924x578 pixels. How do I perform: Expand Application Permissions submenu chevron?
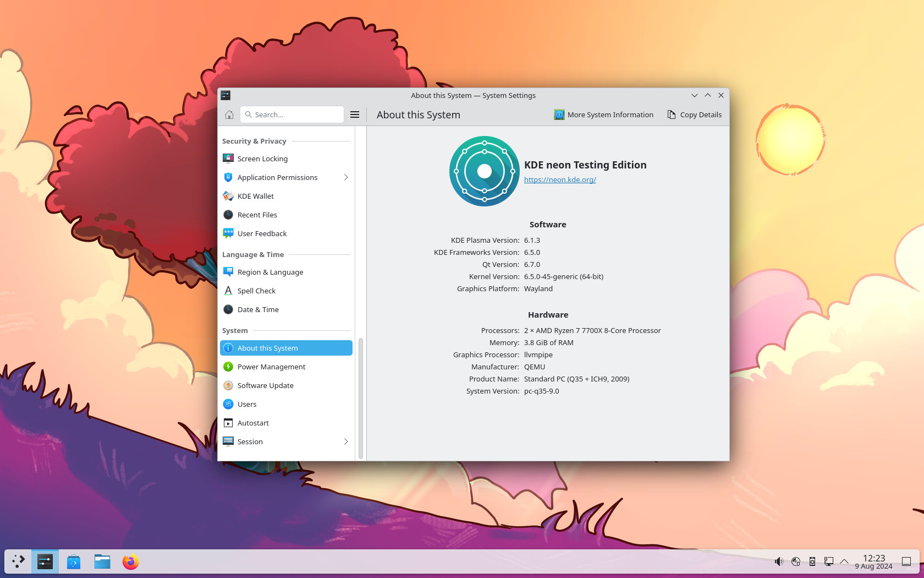pos(346,177)
